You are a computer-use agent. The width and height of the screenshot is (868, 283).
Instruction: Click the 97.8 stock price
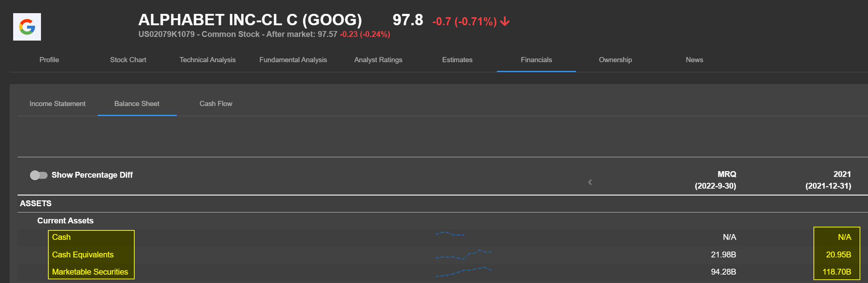point(408,20)
